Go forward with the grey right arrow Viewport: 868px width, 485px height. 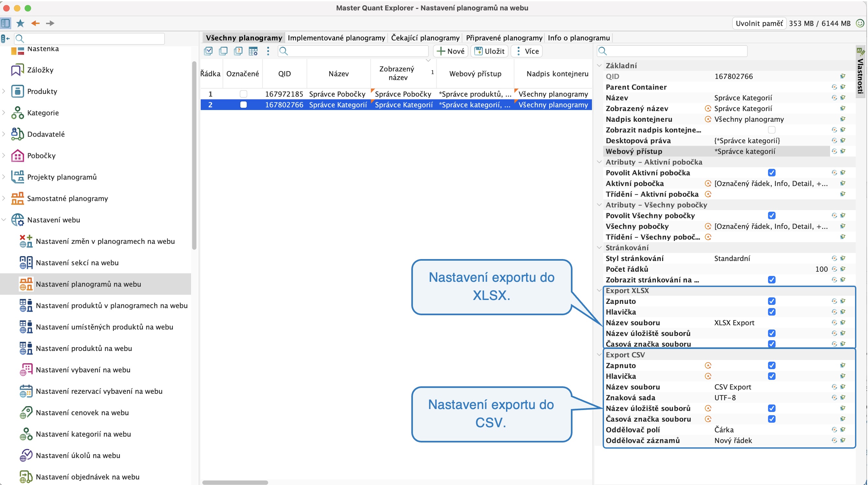[50, 23]
